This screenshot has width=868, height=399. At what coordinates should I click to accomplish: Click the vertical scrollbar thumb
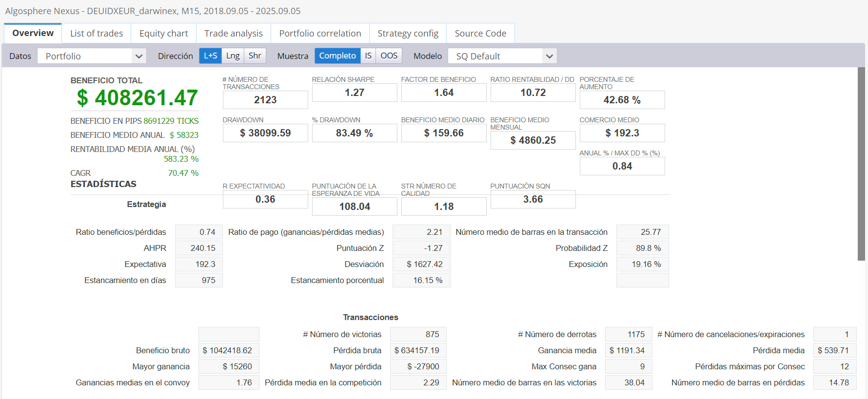(861, 163)
